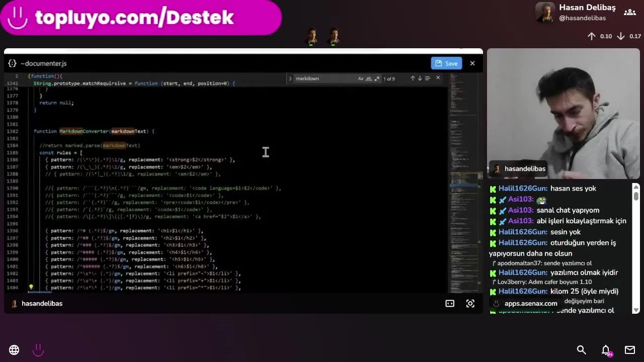
Task: Click the lightbulb code action on line 1404
Action: point(31,288)
